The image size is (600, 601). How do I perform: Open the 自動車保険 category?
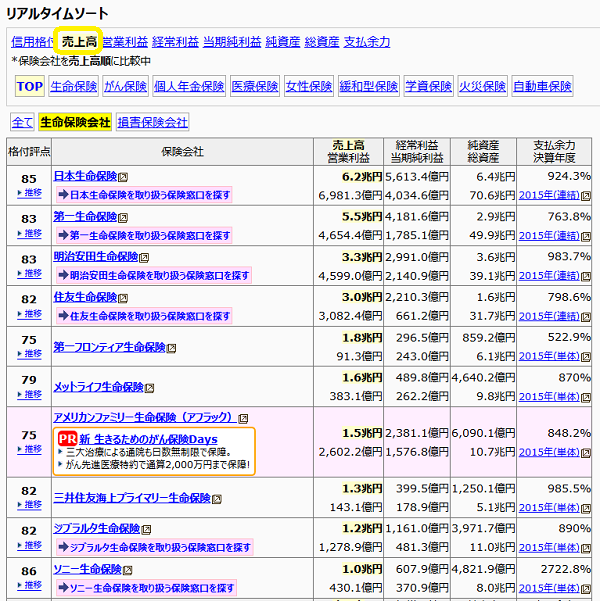[542, 86]
